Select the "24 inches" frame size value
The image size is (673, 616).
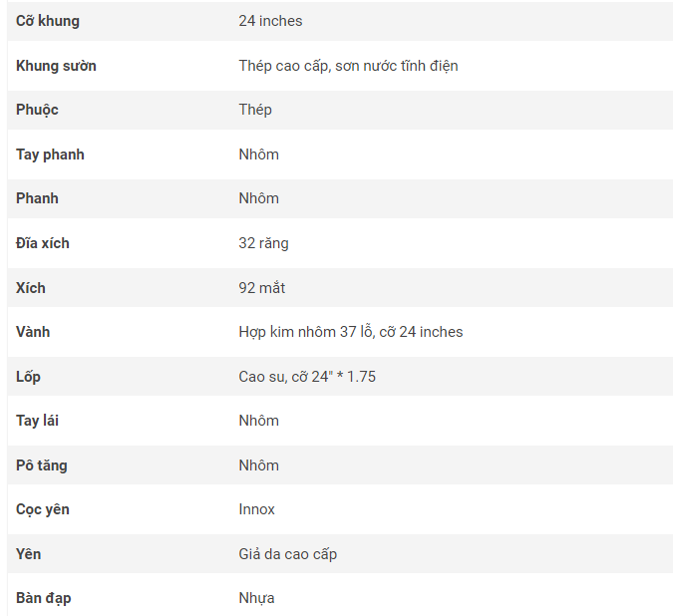click(x=270, y=21)
